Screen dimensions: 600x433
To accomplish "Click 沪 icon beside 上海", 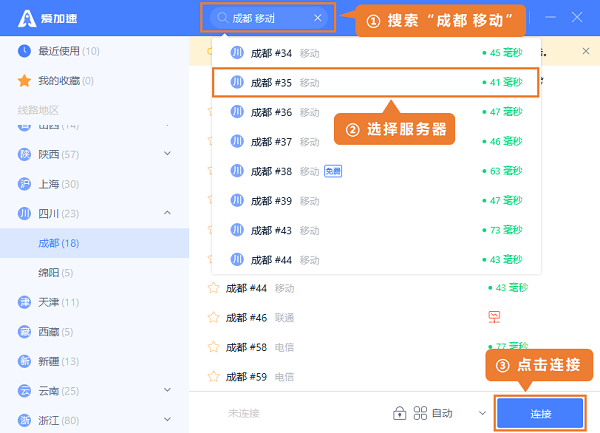I will [x=24, y=184].
